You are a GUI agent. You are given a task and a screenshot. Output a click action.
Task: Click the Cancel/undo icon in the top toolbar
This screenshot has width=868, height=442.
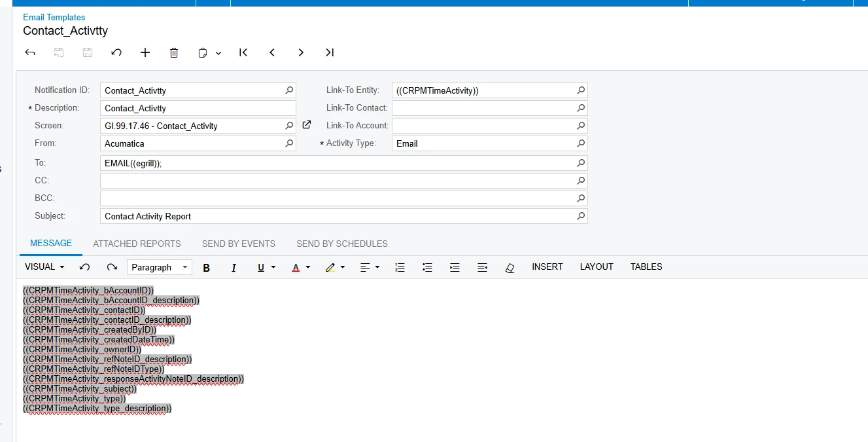116,52
